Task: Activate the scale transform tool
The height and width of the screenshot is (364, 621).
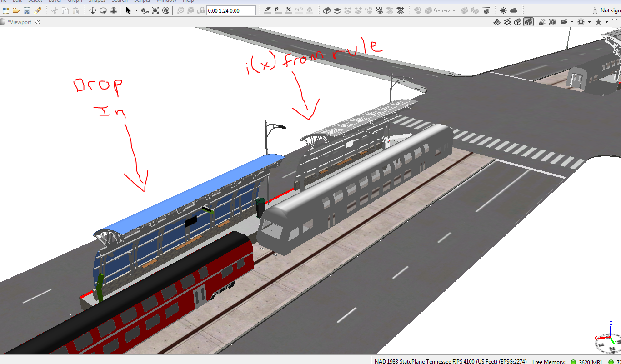Action: [x=155, y=10]
